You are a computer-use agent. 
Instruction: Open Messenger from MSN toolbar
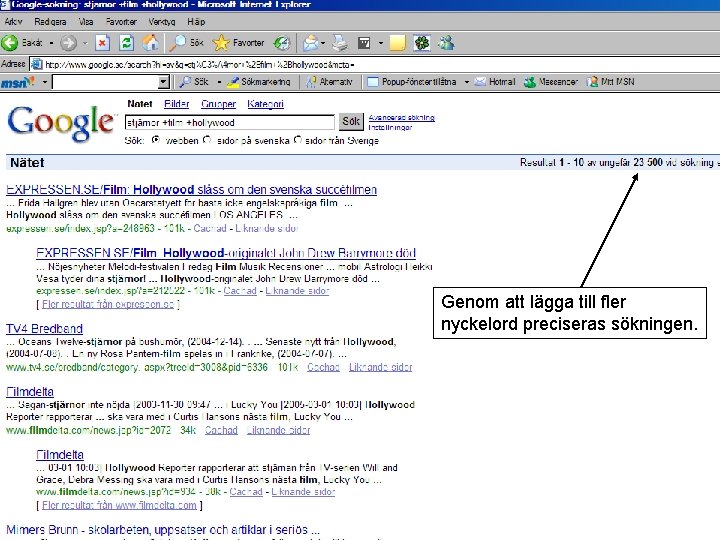[551, 82]
